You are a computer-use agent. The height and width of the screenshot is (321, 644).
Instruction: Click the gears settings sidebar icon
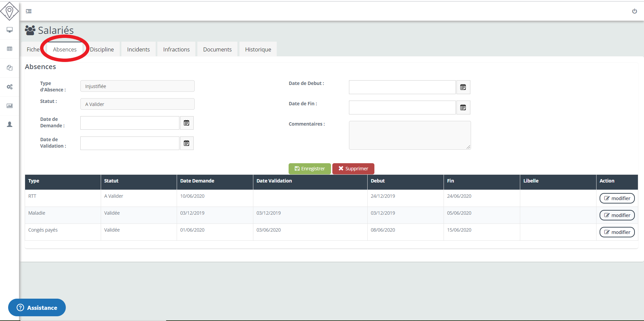coord(9,87)
